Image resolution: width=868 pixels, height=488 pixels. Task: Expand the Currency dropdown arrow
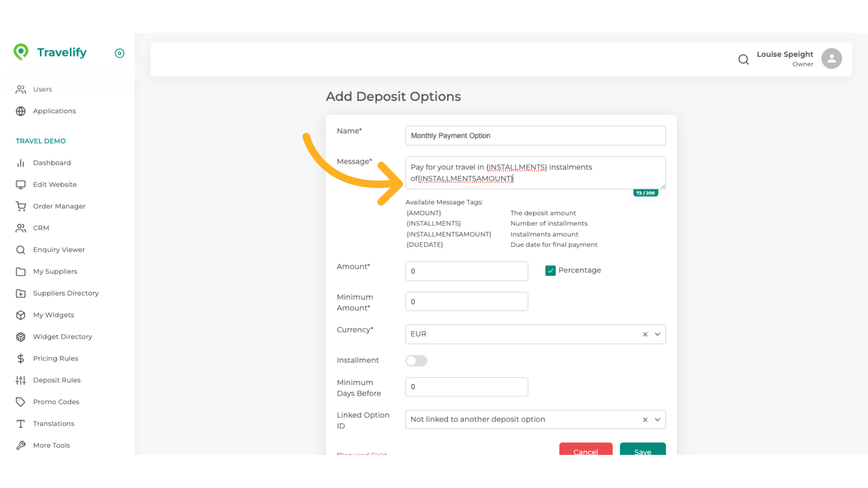[657, 334]
